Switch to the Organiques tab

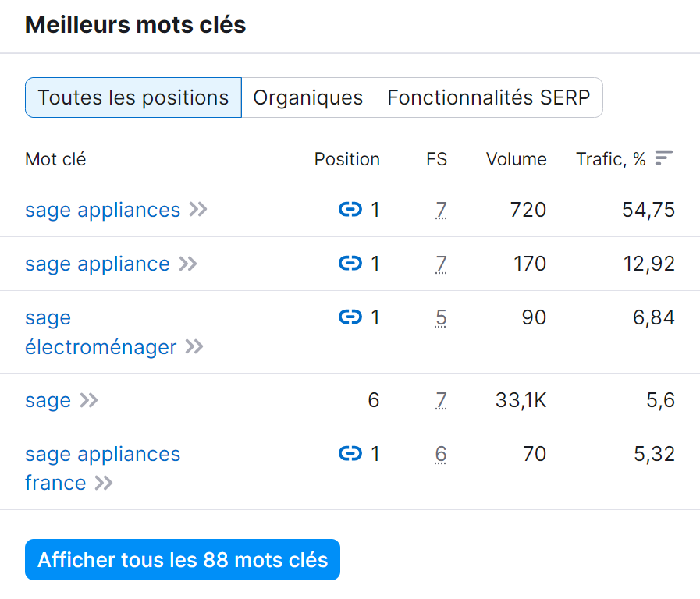coord(307,97)
